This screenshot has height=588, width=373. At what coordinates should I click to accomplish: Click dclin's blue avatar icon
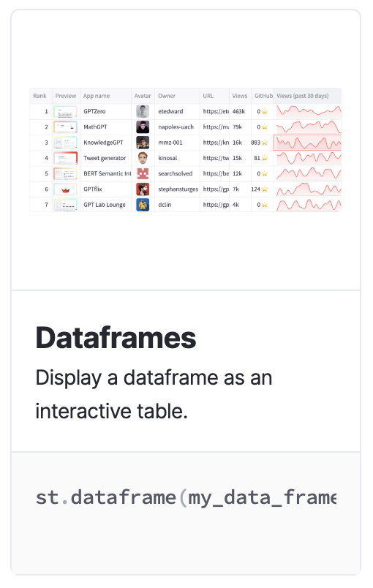point(143,205)
